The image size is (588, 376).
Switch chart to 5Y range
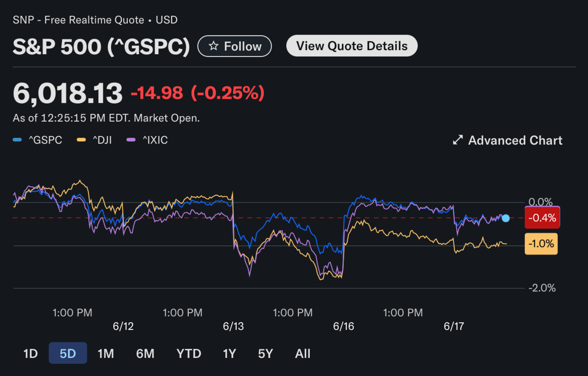tap(265, 353)
